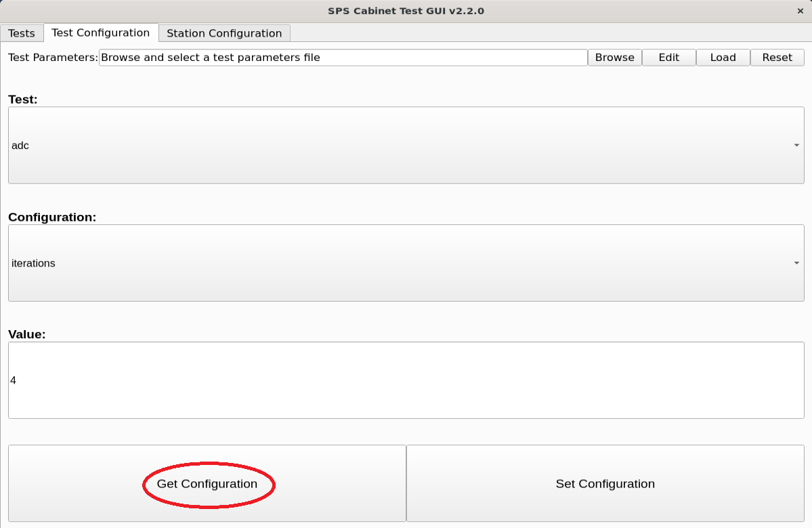Apply value with Set Configuration button
The image size is (812, 528).
605,484
